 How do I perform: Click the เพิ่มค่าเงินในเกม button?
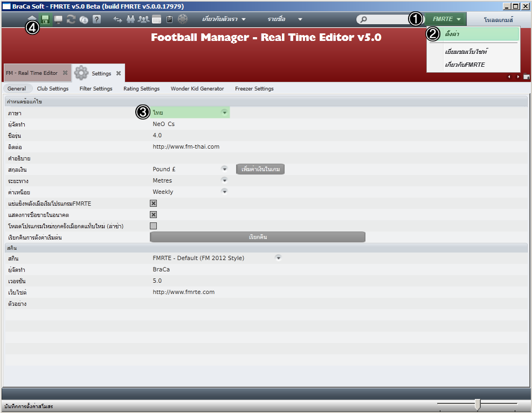(260, 169)
